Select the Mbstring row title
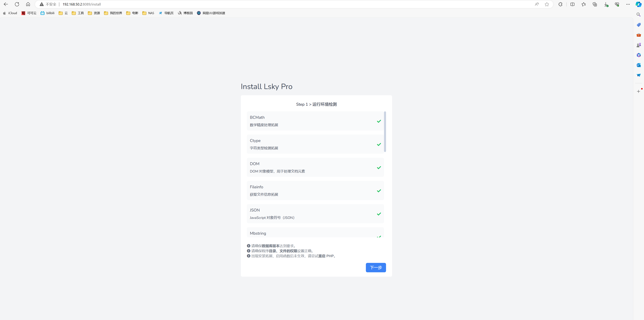The image size is (644, 320). 258,233
